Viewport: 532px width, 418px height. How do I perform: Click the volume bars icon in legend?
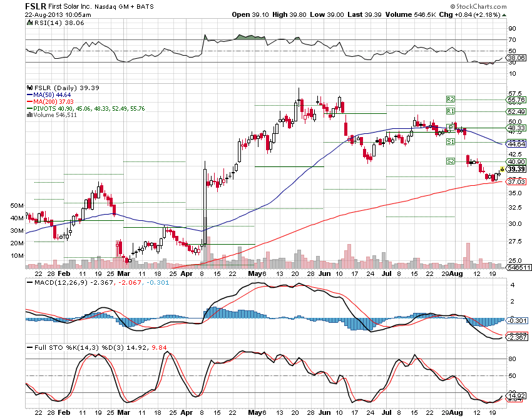pos(29,115)
